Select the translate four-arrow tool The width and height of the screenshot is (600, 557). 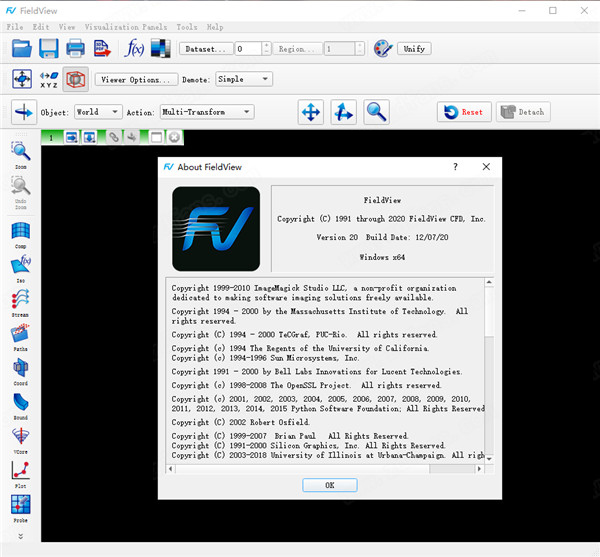click(x=311, y=112)
